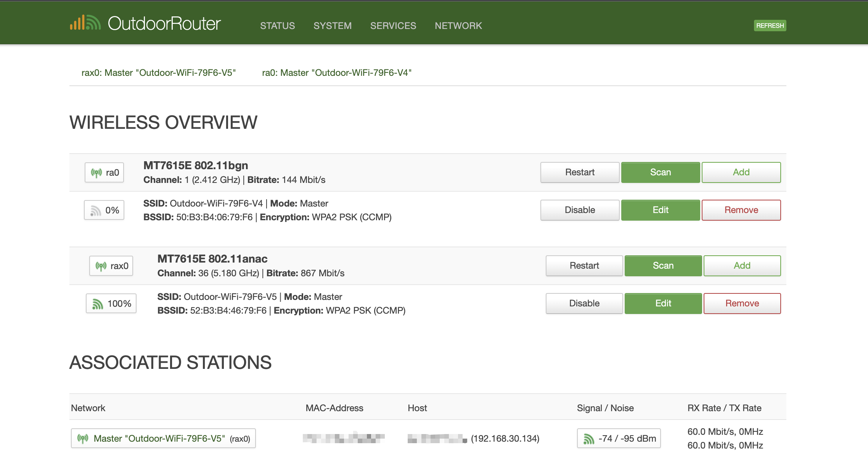This screenshot has height=471, width=868.
Task: Edit the Outdoor-WiFi-79F6-V5 network
Action: point(663,303)
